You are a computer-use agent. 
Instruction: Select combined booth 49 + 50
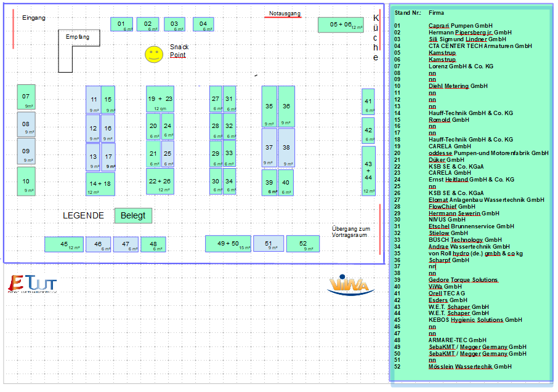coord(228,244)
